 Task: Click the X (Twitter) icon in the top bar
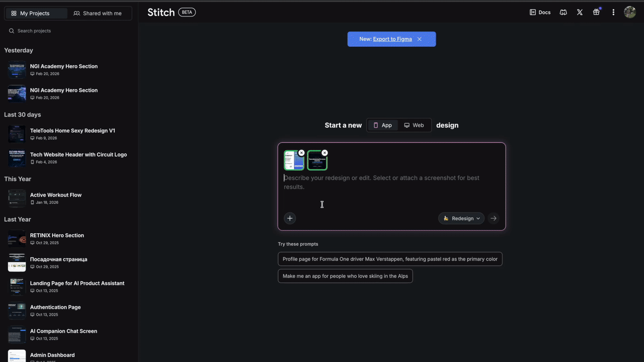580,12
